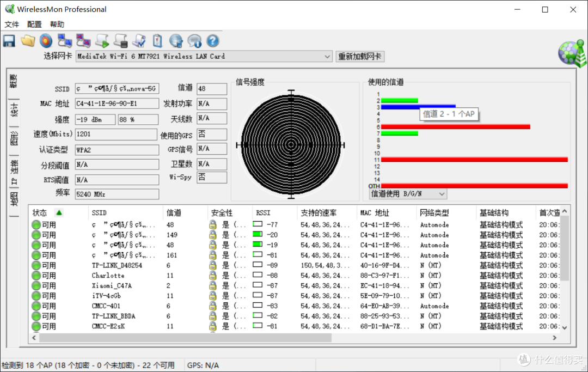
Task: Stop logging with the black square scroll icon
Action: point(121,41)
